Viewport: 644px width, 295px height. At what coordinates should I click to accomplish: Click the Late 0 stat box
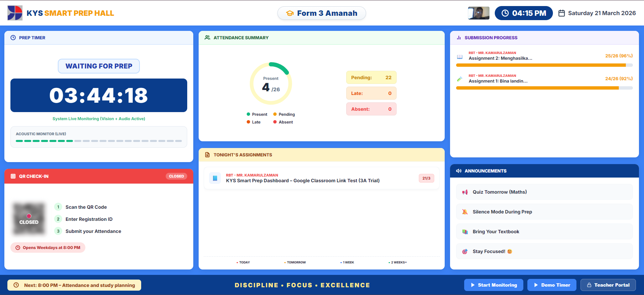coord(371,93)
